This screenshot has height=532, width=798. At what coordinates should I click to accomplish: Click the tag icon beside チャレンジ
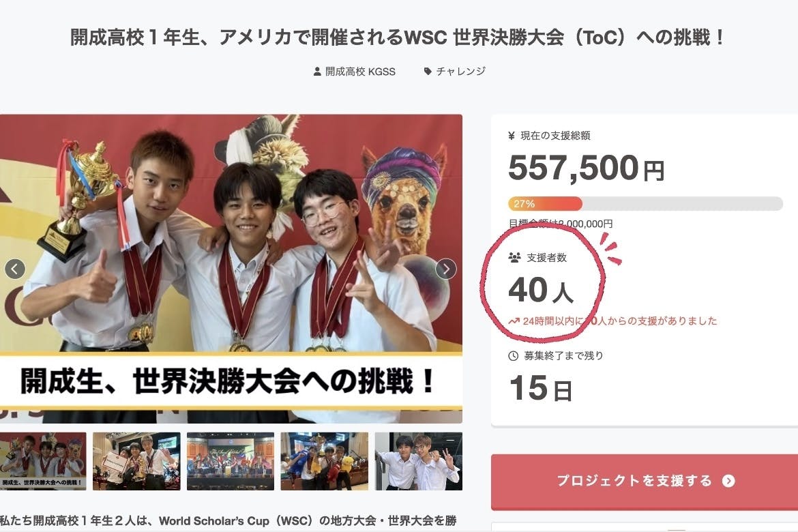tap(428, 71)
